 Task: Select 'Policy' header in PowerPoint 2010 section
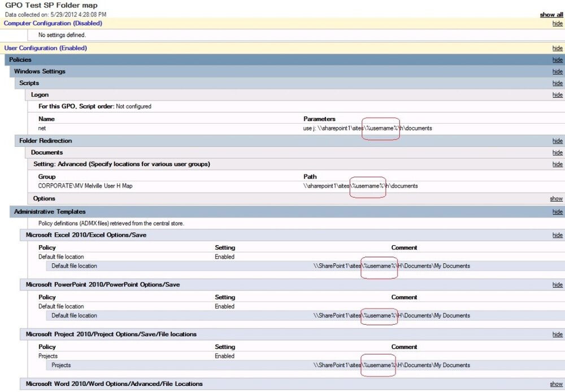pyautogui.click(x=47, y=297)
